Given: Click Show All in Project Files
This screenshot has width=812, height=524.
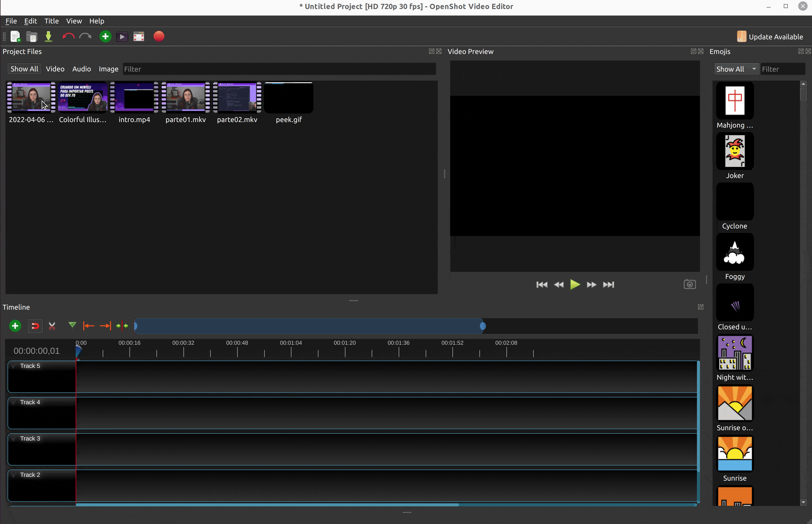Looking at the screenshot, I should click(x=24, y=68).
